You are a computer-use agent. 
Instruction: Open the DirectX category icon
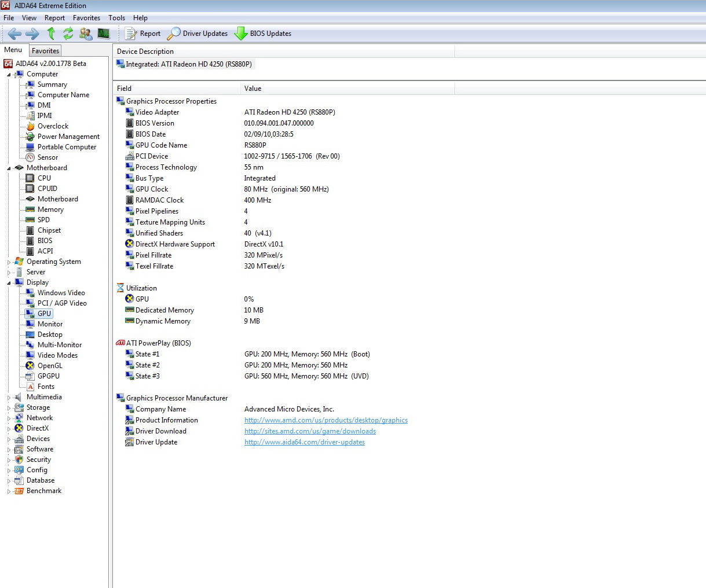coord(19,428)
